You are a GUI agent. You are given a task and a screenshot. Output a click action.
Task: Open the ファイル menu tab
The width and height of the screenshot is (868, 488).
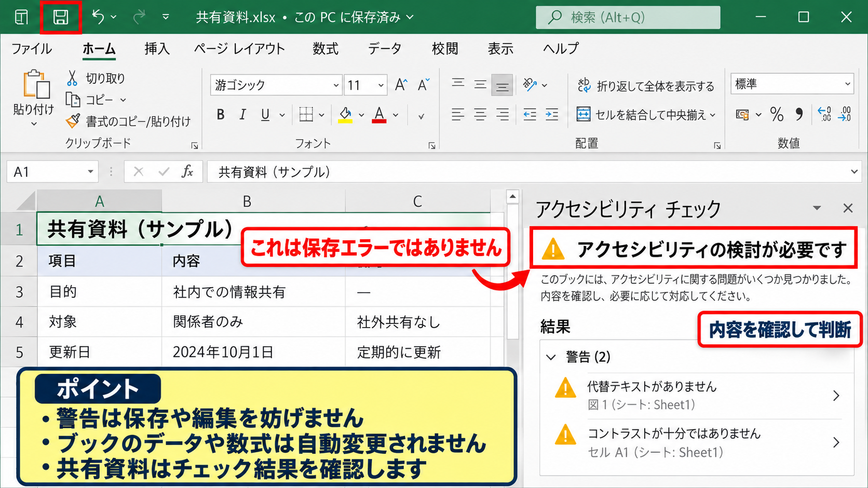tap(32, 48)
